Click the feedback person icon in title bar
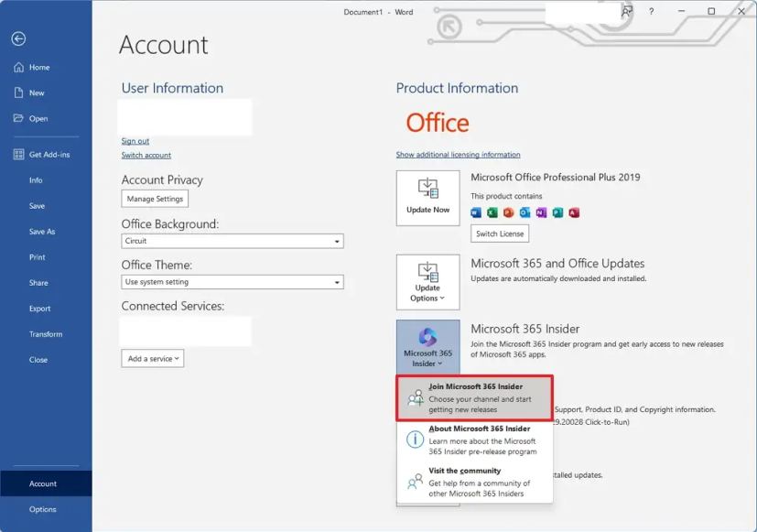This screenshot has height=532, width=757. pyautogui.click(x=627, y=12)
